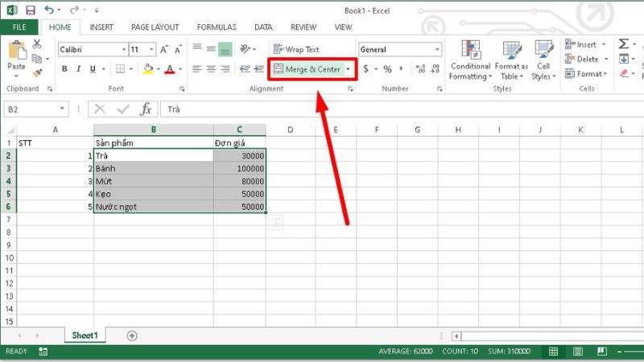Apply red font color to text
Image resolution: width=644 pixels, height=362 pixels.
pos(170,69)
